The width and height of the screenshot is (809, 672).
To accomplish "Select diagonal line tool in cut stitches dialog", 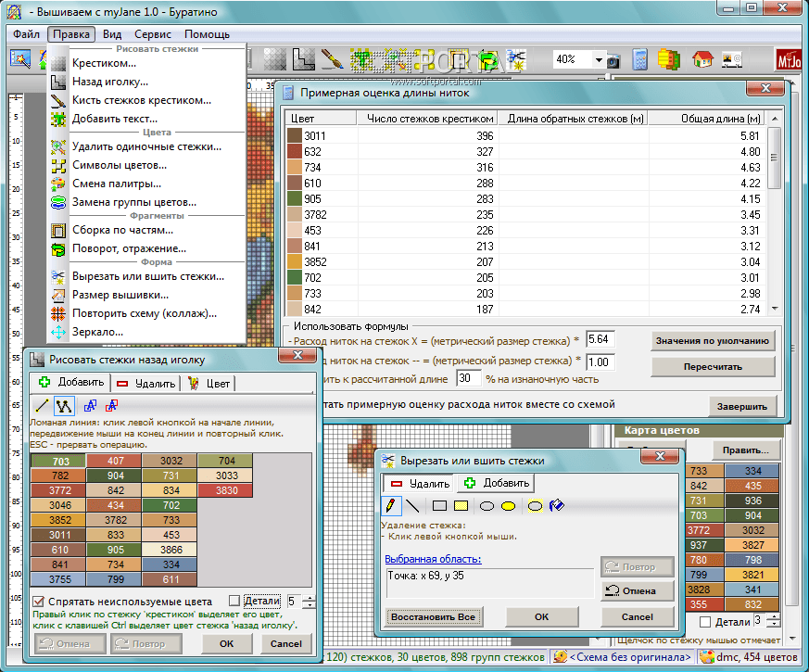I will coord(412,505).
